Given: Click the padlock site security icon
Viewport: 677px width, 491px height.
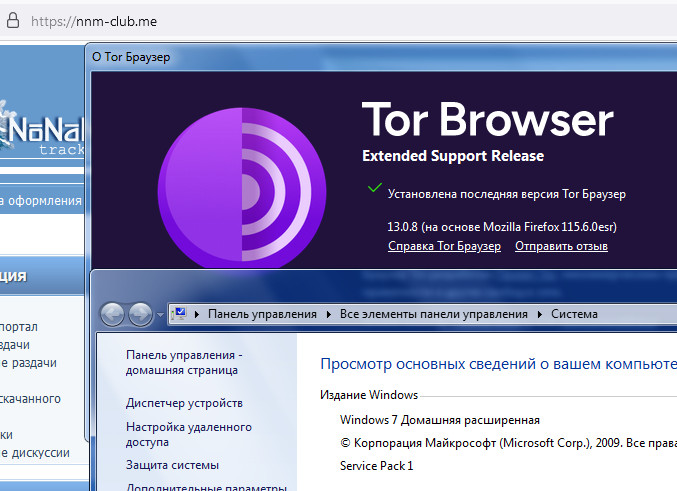Looking at the screenshot, I should point(13,20).
